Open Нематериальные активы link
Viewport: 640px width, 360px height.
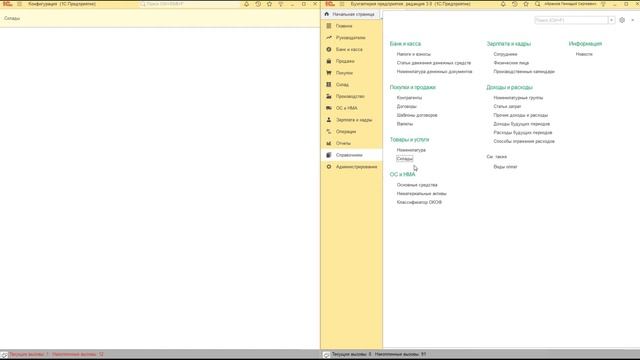click(421, 194)
